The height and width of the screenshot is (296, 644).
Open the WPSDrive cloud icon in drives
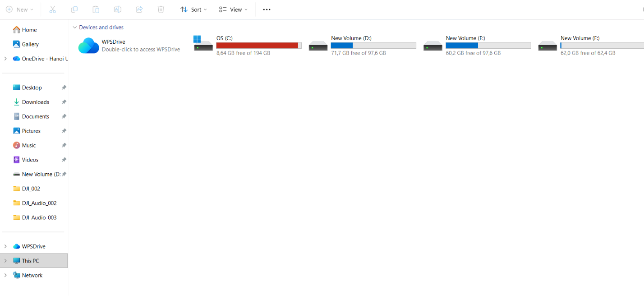tap(88, 46)
